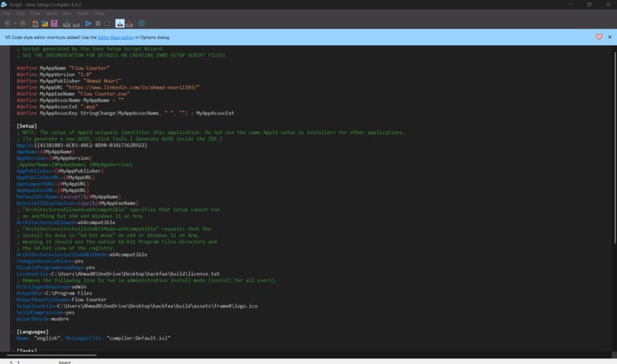Viewport: 617px width, 364px height.
Task: Click the LicenseFile license.txt path line
Action: pyautogui.click(x=118, y=274)
